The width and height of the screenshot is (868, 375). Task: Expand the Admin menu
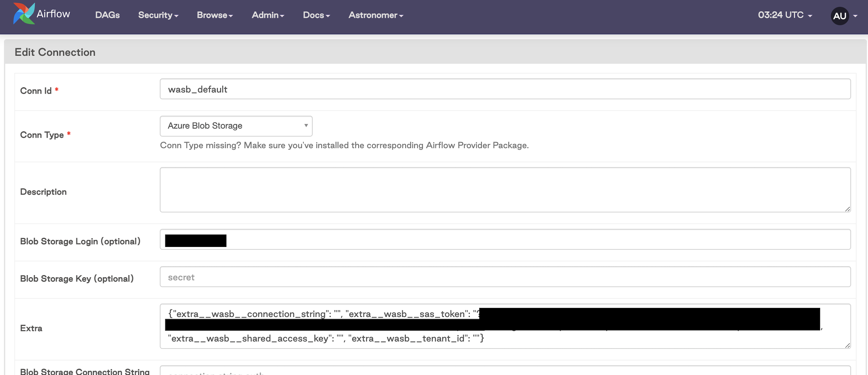click(268, 15)
